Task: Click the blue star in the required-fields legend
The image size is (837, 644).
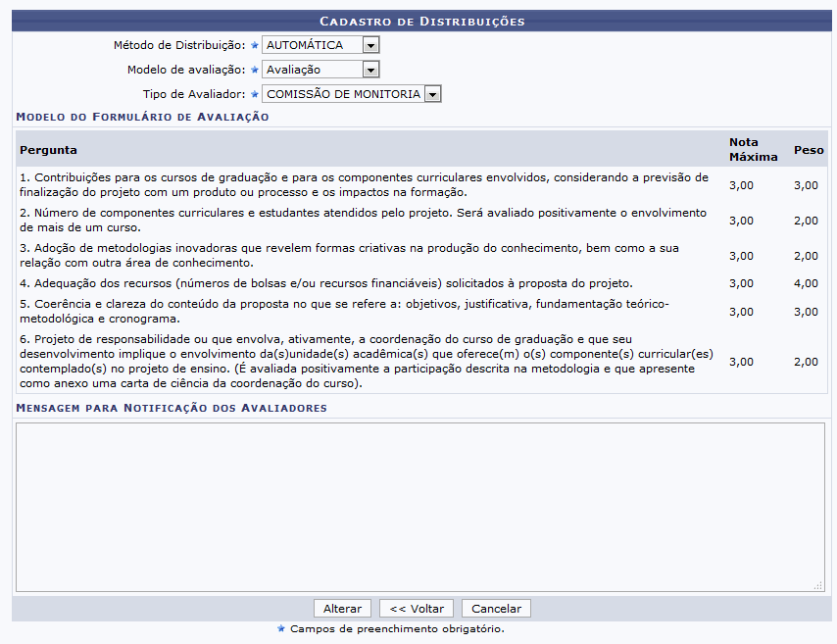Action: (281, 628)
